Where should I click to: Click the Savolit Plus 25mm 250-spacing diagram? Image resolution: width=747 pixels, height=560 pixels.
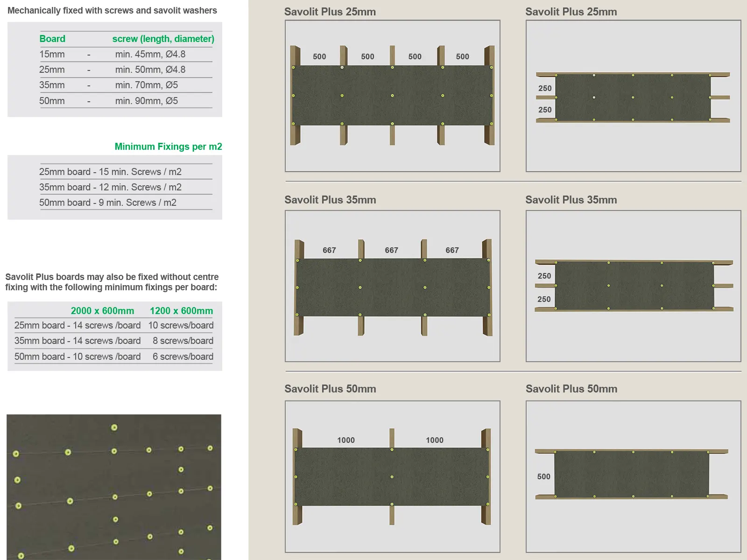coord(634,96)
